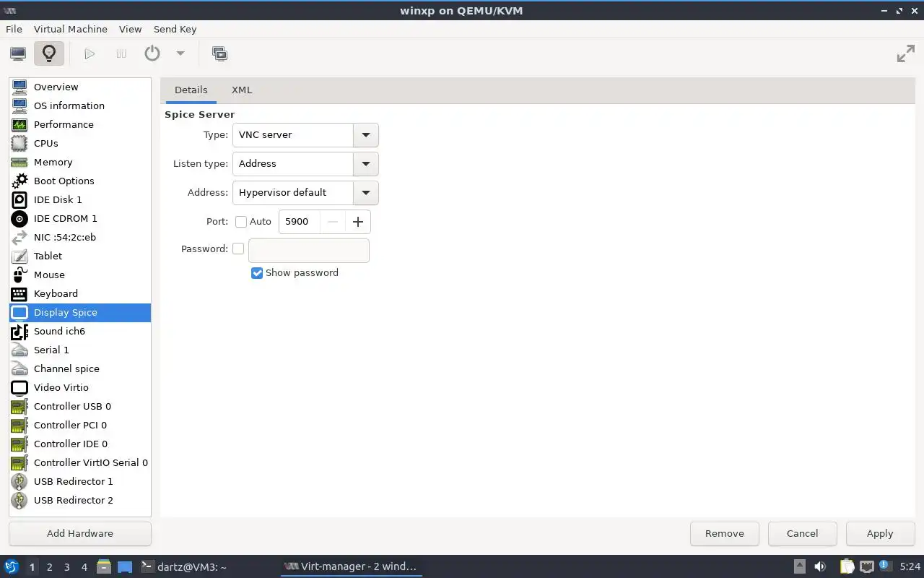The width and height of the screenshot is (924, 578).
Task: Open the Send Key menu
Action: (x=175, y=29)
